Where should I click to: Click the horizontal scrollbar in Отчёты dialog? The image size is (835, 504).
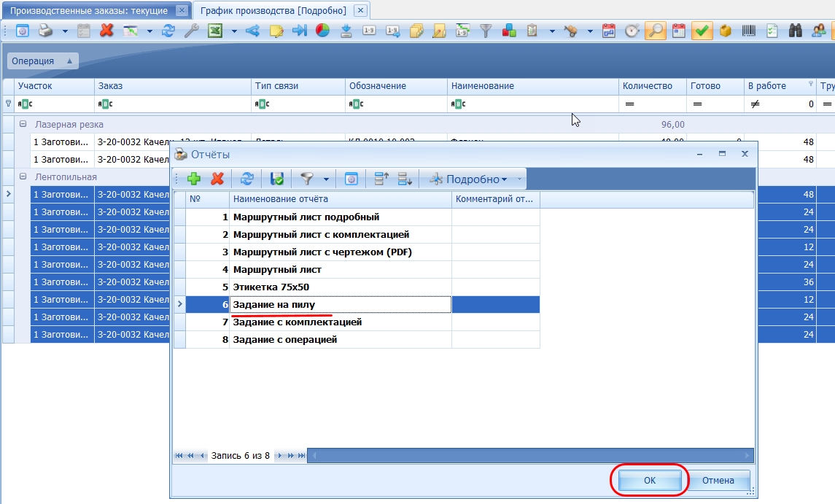[x=530, y=456]
